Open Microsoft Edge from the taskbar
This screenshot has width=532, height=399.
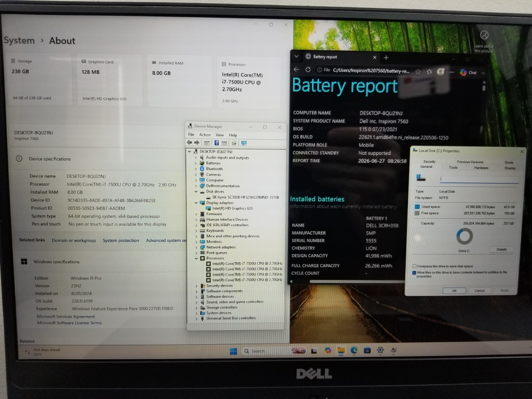tap(354, 350)
